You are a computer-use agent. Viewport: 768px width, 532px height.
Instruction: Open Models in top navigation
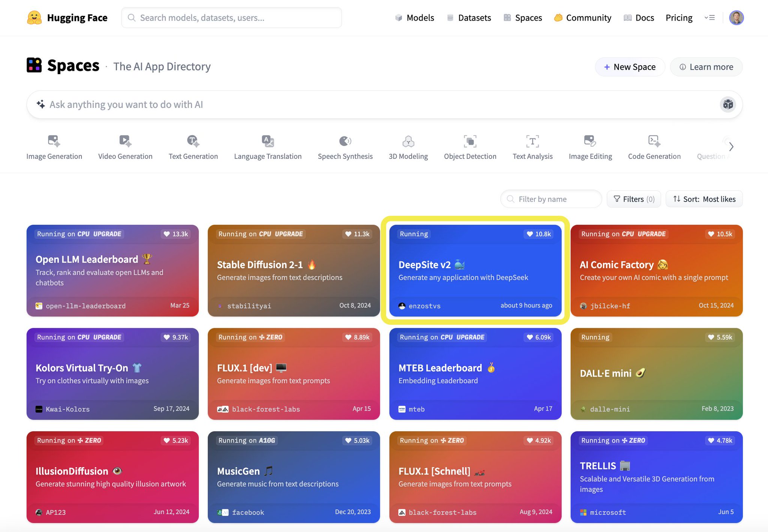(x=414, y=18)
